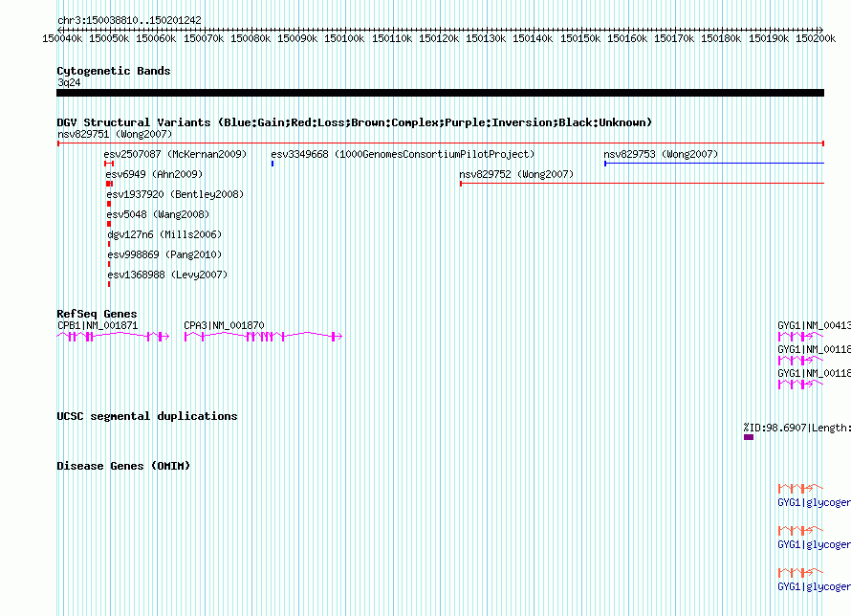This screenshot has width=851, height=616.
Task: Open variant dgv127n6 (Mills2006) label
Action: tap(164, 234)
